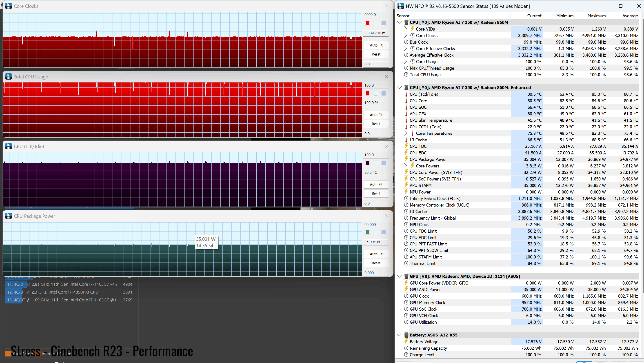This screenshot has width=644, height=363.
Task: Click the clock icon beside Bus Clock
Action: 406,42
